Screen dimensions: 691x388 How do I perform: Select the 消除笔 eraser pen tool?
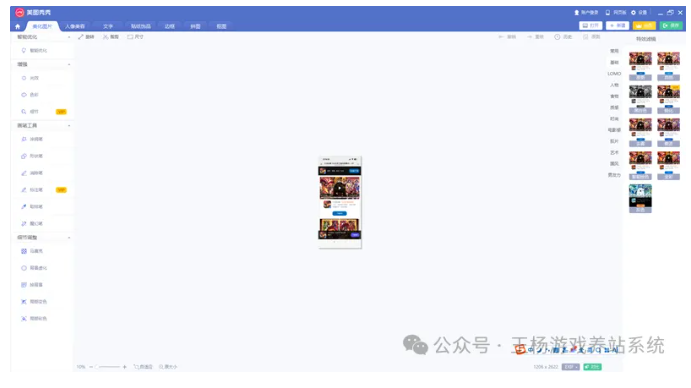point(32,173)
